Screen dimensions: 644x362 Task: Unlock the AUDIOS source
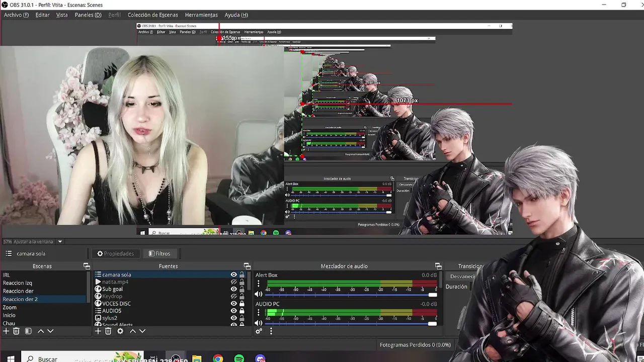point(242,311)
